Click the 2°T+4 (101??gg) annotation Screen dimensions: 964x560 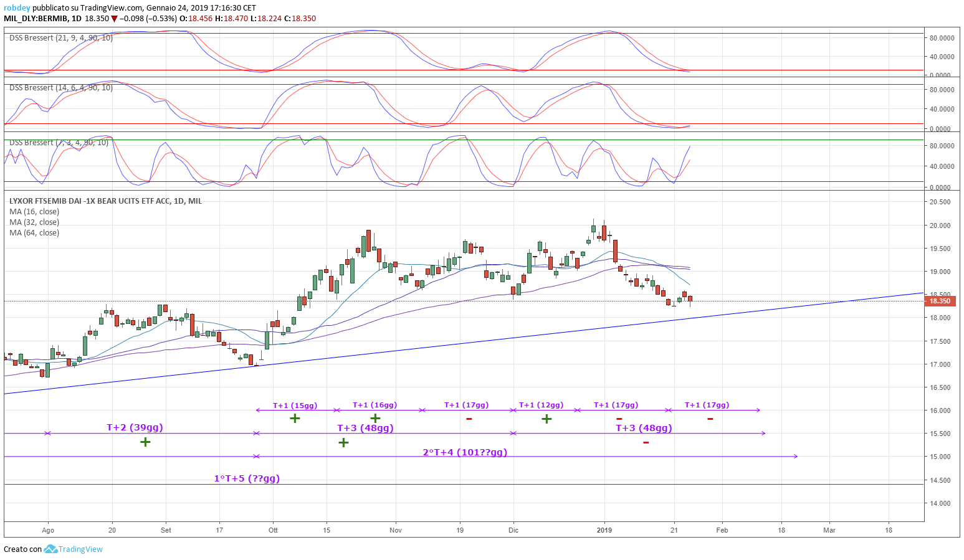(465, 452)
